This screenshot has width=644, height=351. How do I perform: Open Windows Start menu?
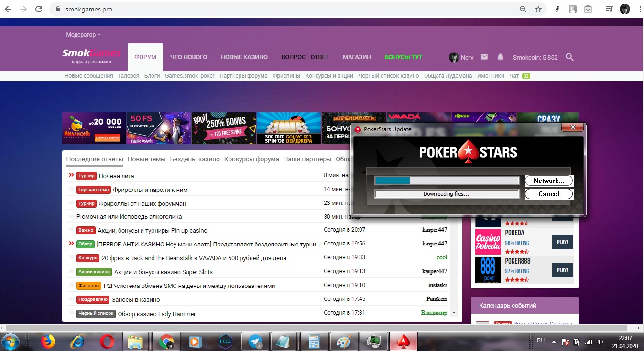11,341
